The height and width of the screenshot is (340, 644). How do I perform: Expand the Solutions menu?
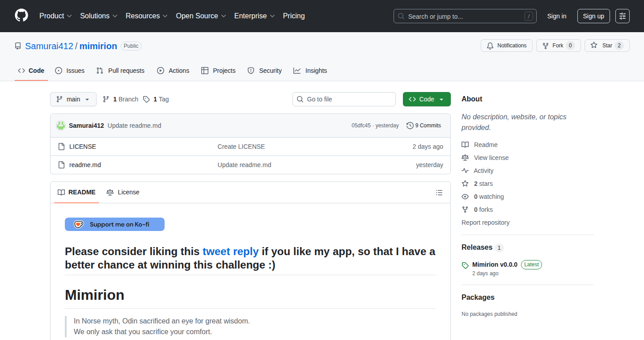click(99, 16)
